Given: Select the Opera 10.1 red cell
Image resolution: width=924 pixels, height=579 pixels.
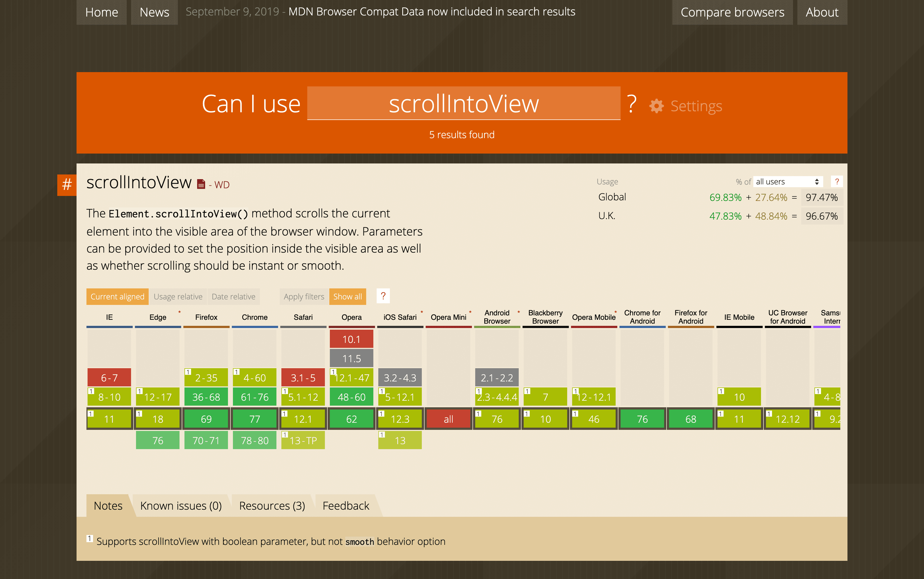Looking at the screenshot, I should (x=352, y=339).
